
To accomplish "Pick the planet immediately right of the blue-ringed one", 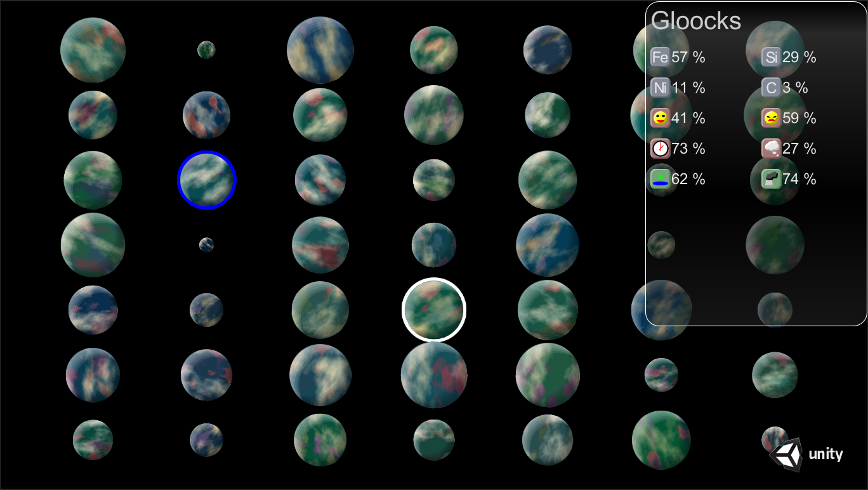I will (x=320, y=180).
